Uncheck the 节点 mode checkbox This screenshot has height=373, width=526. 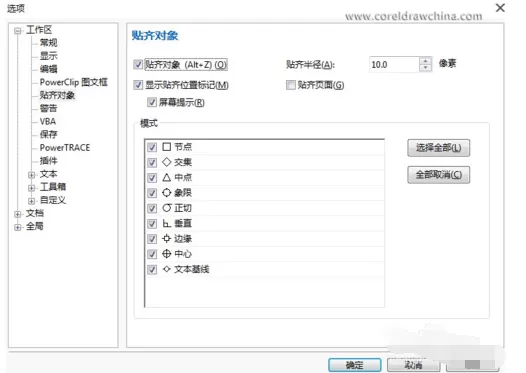pos(152,147)
